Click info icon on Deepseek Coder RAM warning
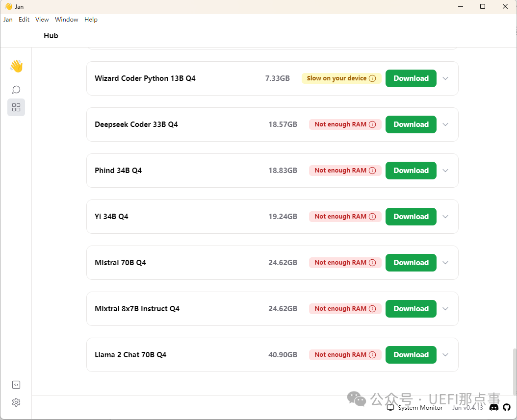517x420 pixels. click(372, 124)
